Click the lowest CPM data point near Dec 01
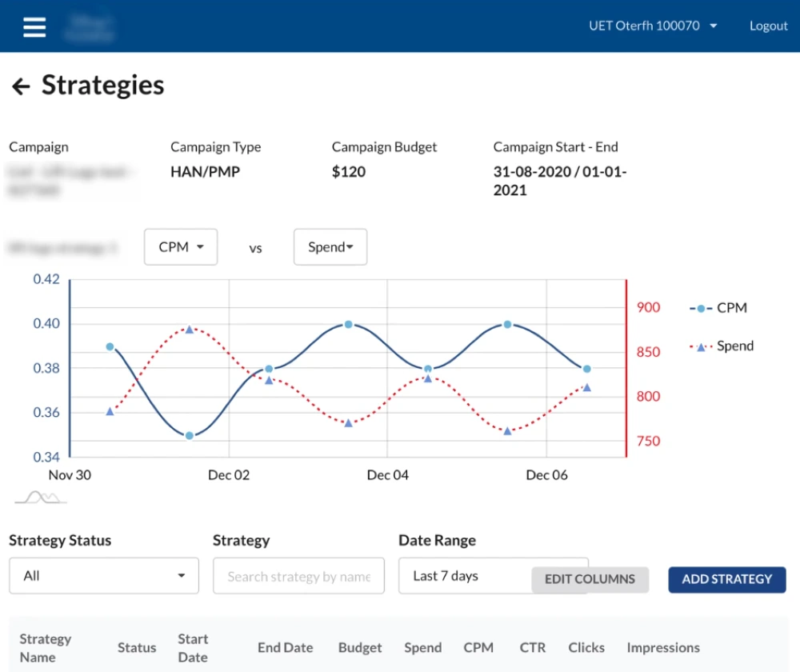The height and width of the screenshot is (672, 800). (x=190, y=436)
